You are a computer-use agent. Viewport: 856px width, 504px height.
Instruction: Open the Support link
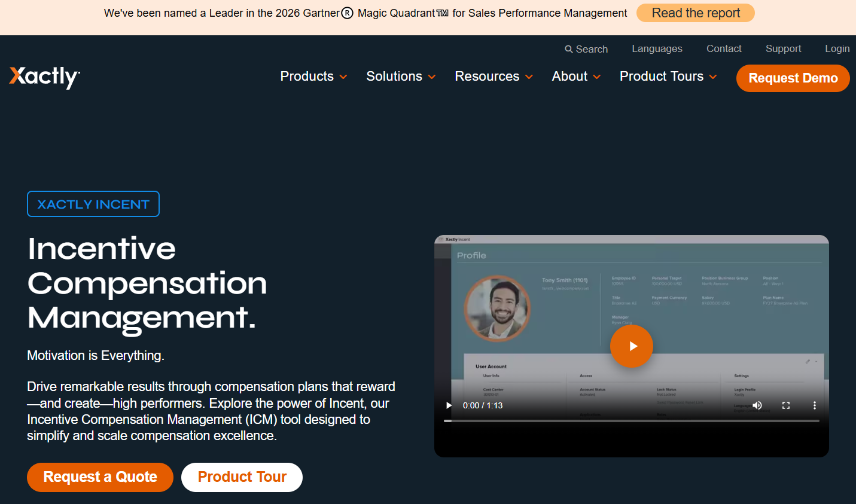click(x=783, y=48)
